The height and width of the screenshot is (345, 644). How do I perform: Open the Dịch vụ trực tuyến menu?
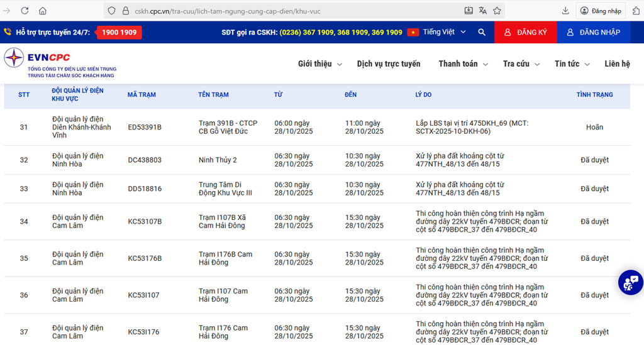[388, 64]
